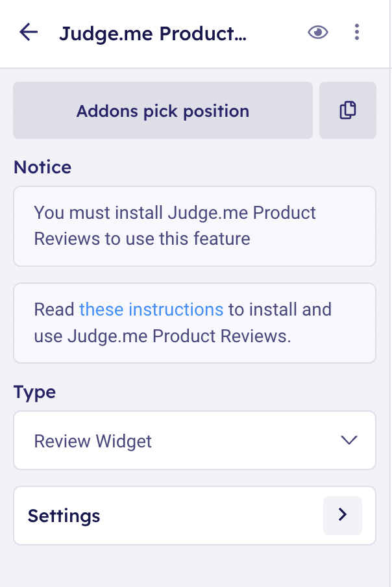Click the Judge.me Product title text
This screenshot has width=392, height=587.
click(153, 33)
